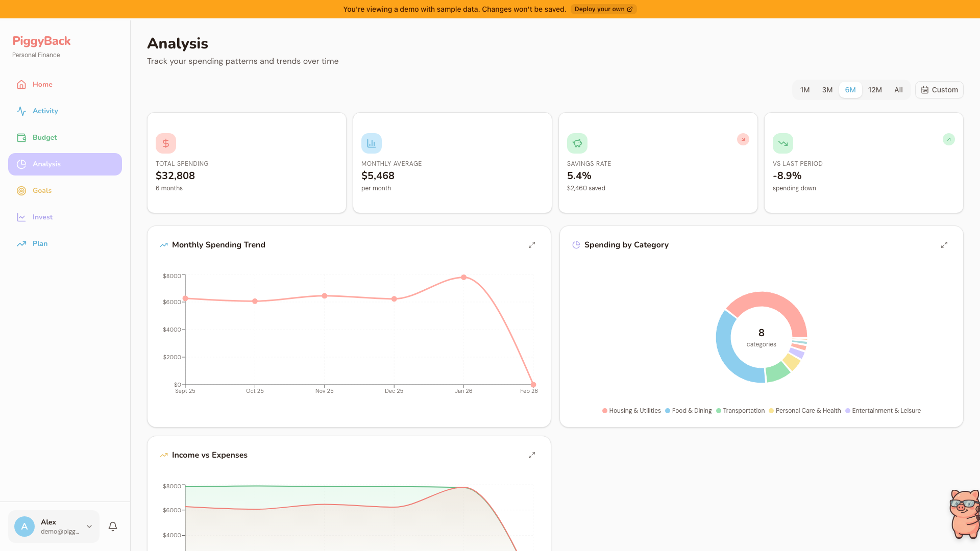Open the Plan section
980x551 pixels.
point(65,244)
